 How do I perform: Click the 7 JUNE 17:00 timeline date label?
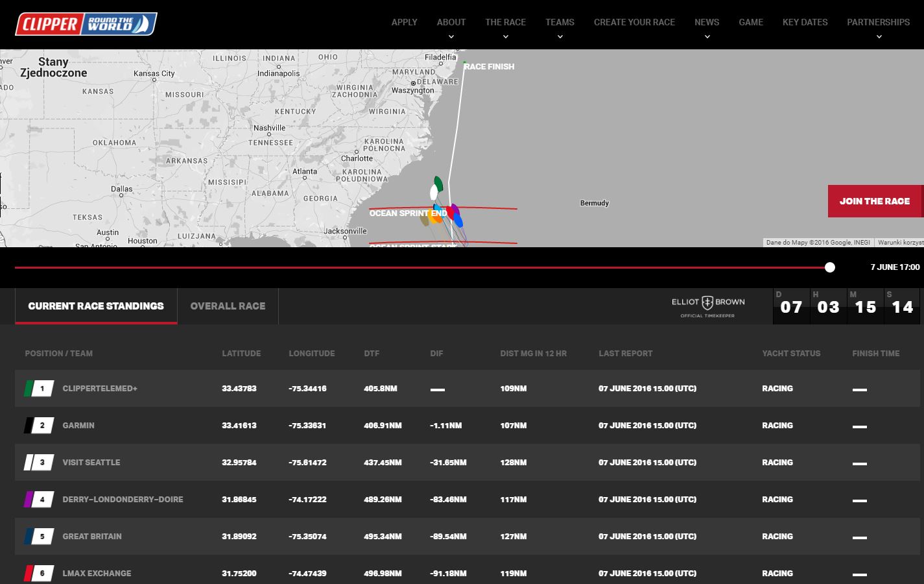click(895, 267)
